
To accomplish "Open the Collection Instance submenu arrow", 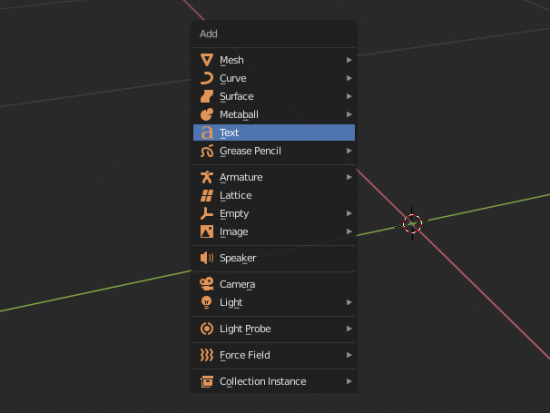I will [x=349, y=381].
